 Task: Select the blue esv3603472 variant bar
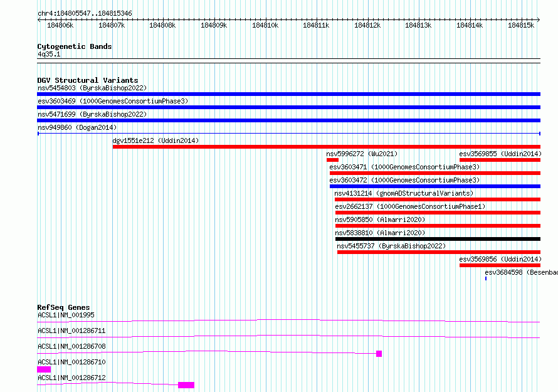click(434, 186)
